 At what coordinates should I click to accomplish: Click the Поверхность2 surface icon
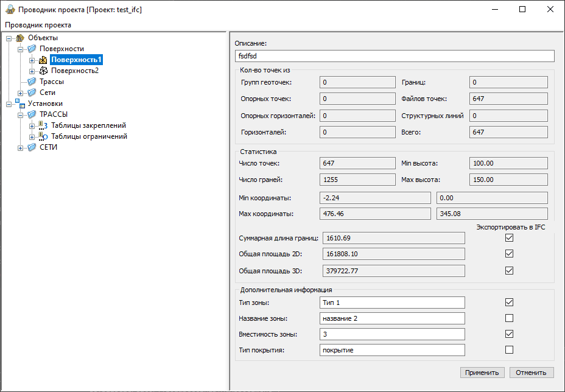(43, 71)
